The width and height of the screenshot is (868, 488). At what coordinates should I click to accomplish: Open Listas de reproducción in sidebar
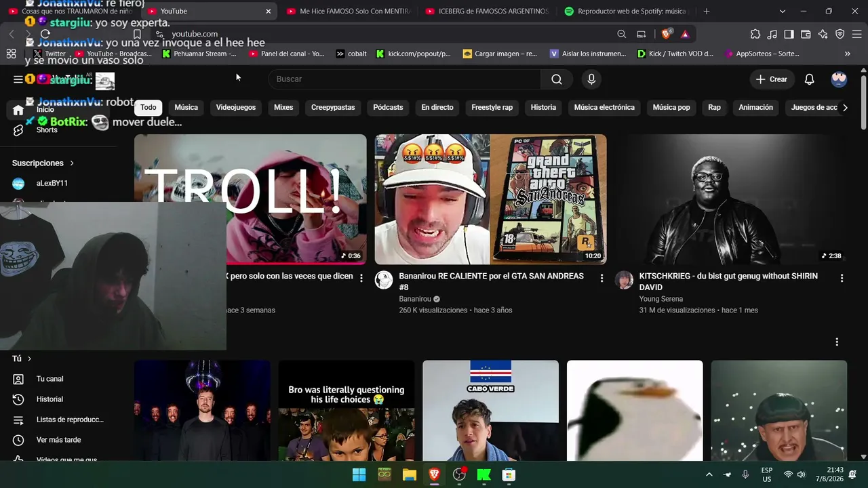coord(58,420)
